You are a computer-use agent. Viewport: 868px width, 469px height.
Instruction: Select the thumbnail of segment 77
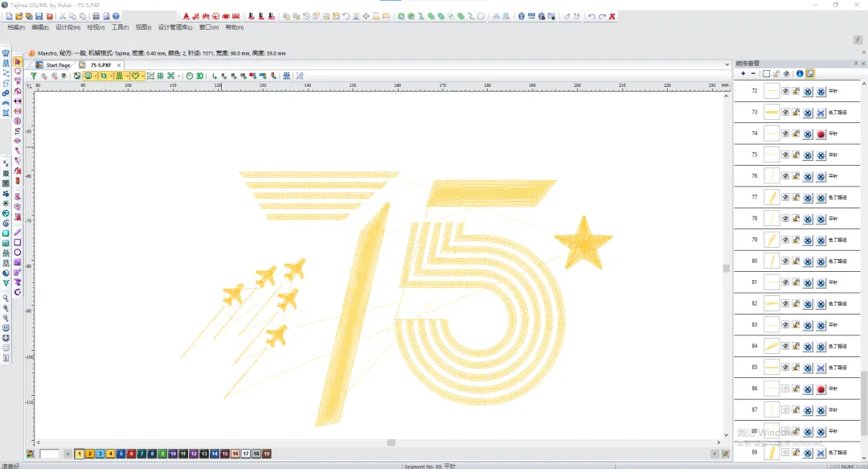[772, 197]
